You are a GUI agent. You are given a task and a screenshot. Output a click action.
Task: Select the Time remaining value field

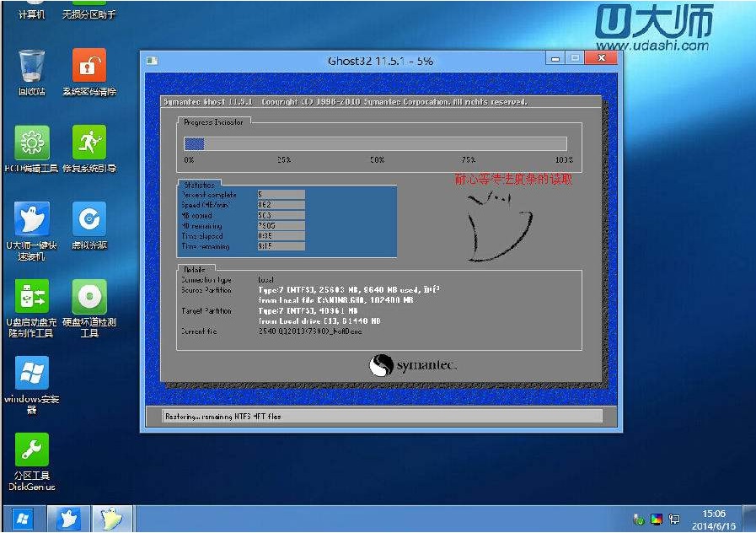pyautogui.click(x=281, y=246)
